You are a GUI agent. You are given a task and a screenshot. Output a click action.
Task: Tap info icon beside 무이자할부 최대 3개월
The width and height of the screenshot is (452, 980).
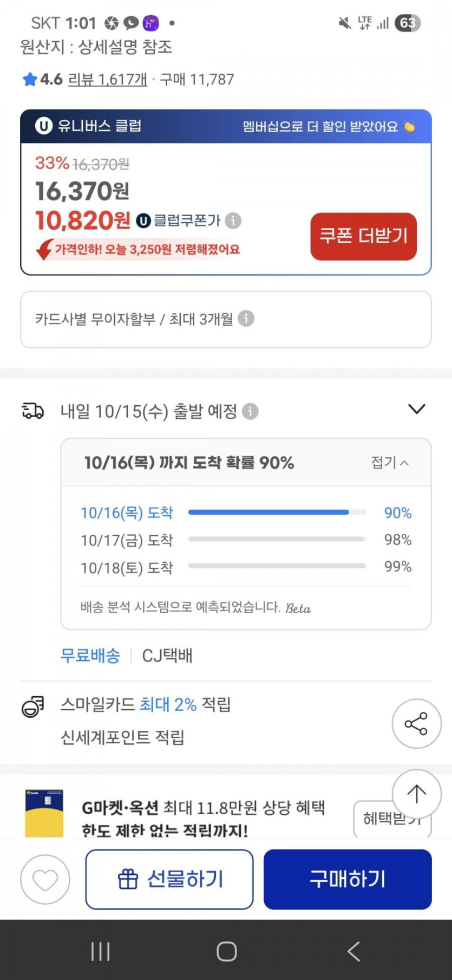pos(246,319)
